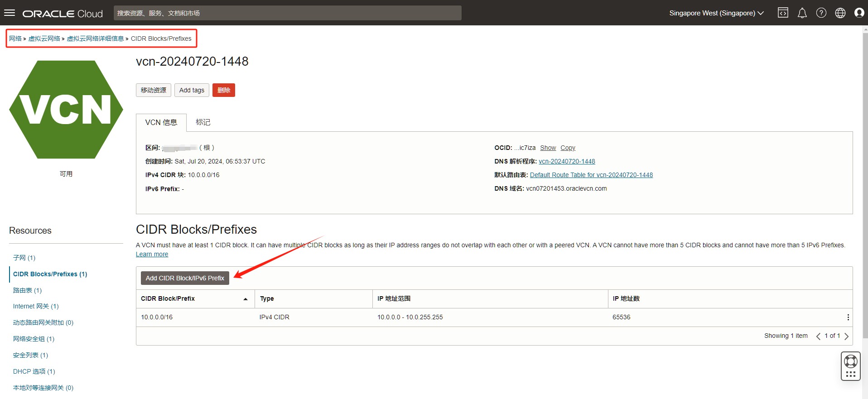This screenshot has height=399, width=868.
Task: Open the Cloud Shell developer tools icon
Action: click(x=783, y=13)
